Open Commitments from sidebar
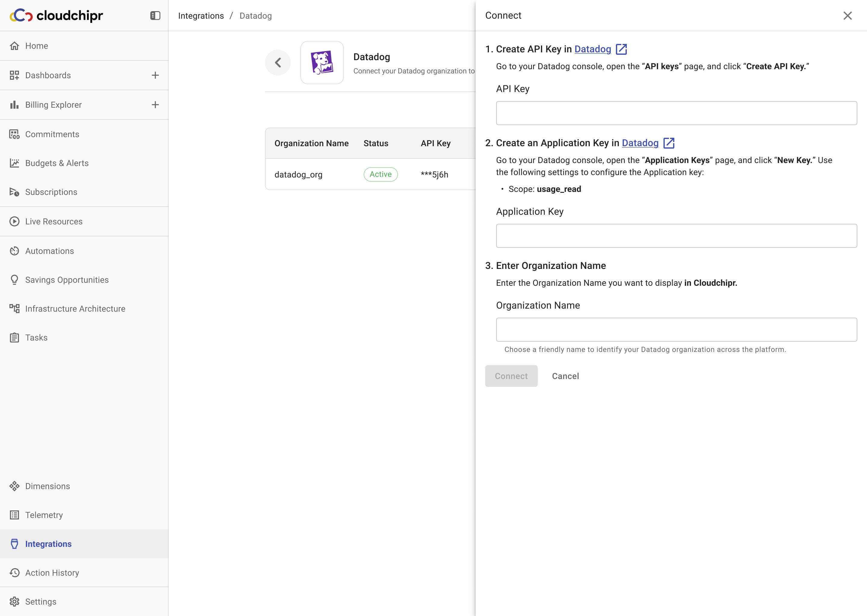867x616 pixels. point(52,134)
